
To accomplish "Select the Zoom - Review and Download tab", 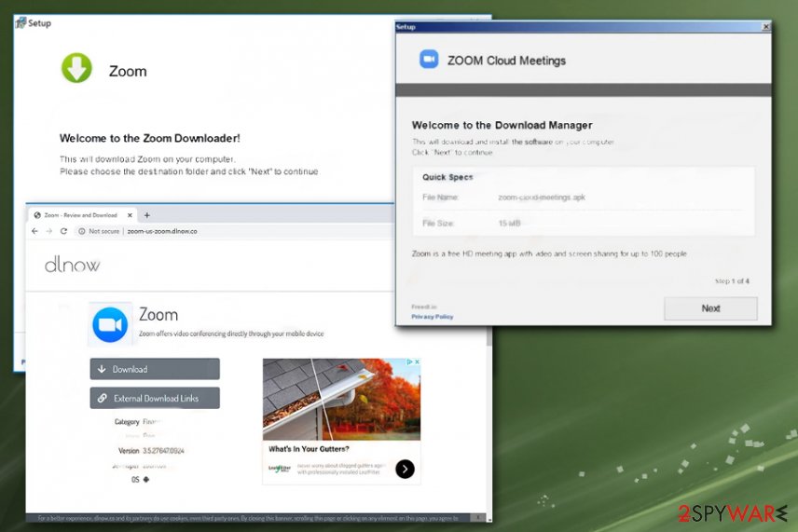I will click(x=80, y=215).
